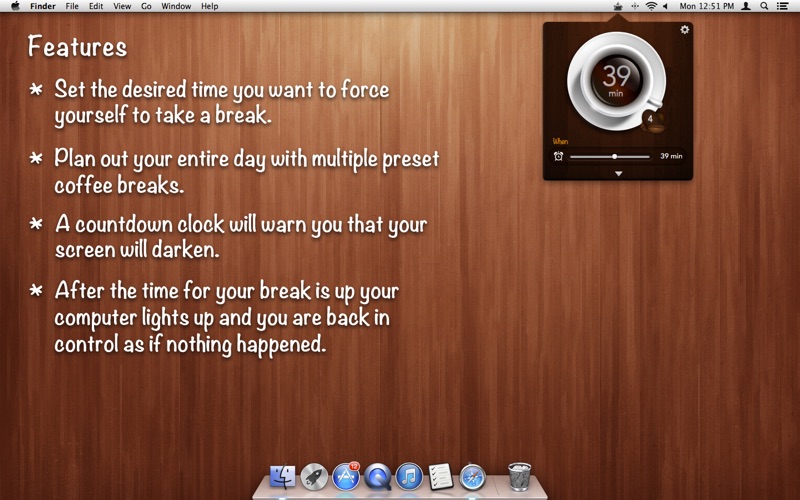
Task: Open the Wi-Fi status menu
Action: (651, 7)
